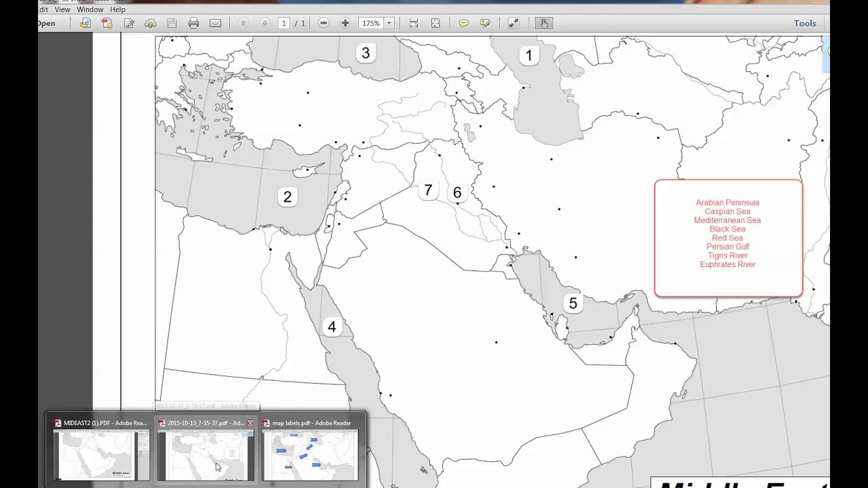
Task: Click the 'Caspian Sea' text
Action: [728, 211]
